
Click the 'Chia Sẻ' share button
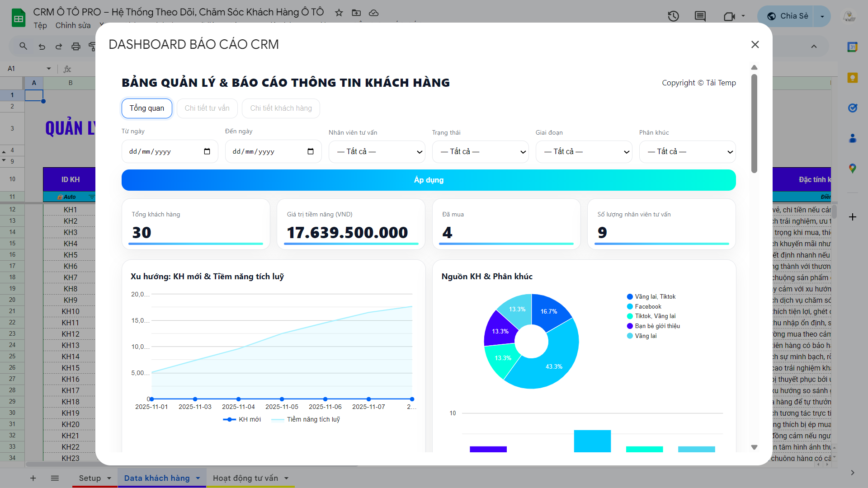(x=787, y=16)
